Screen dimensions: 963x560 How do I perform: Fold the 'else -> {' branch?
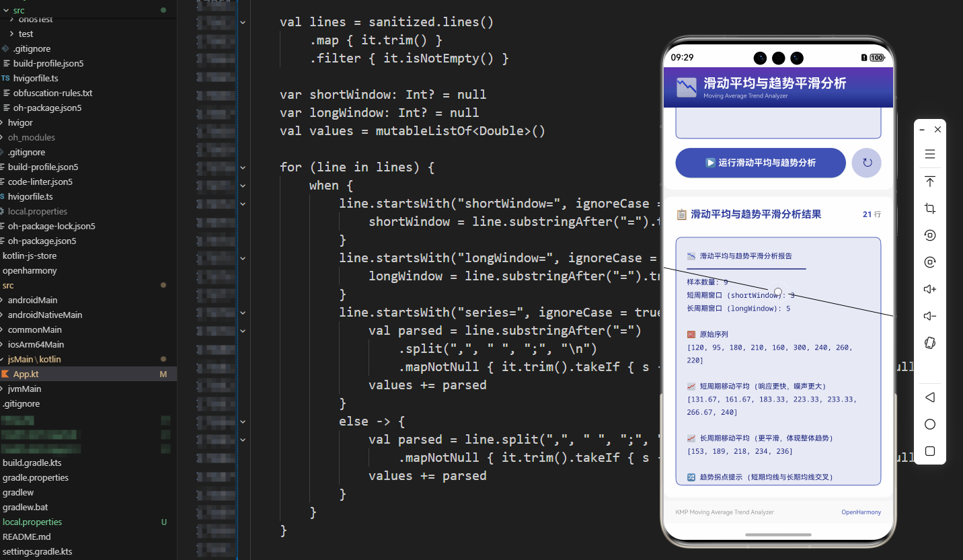point(243,422)
